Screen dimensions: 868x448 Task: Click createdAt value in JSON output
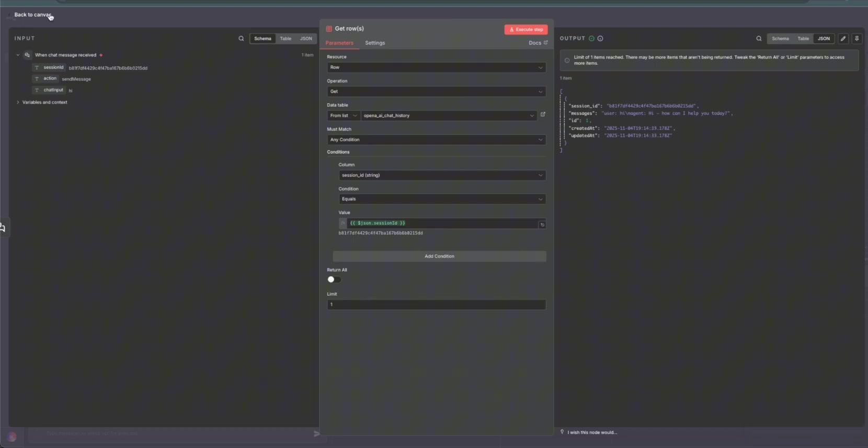[638, 128]
